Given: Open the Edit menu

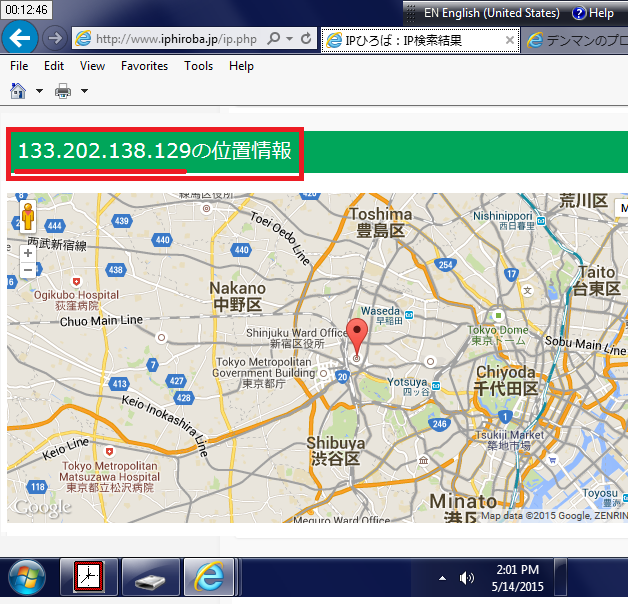Looking at the screenshot, I should pyautogui.click(x=54, y=66).
